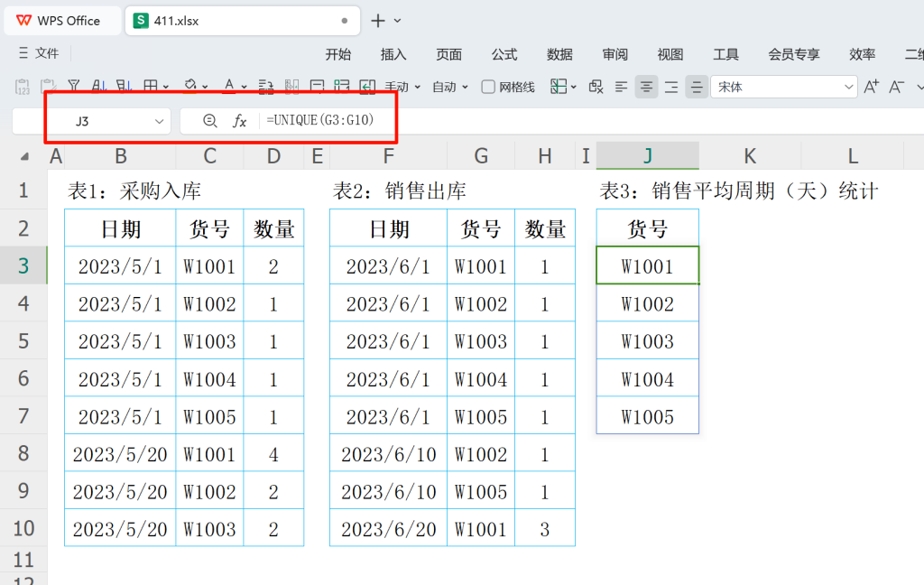This screenshot has height=585, width=924.
Task: Click the green left-arrow sheet icon
Action: click(368, 87)
